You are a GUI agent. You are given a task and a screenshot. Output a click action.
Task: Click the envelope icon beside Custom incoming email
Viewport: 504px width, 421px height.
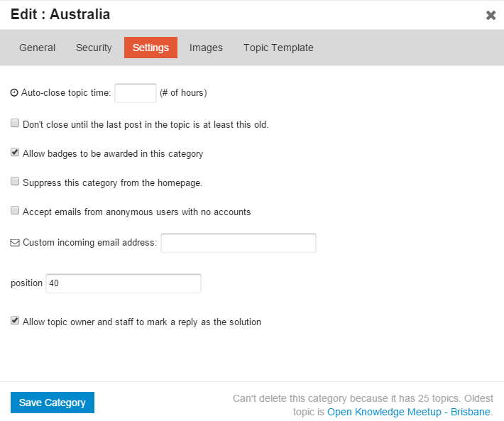pyautogui.click(x=15, y=243)
